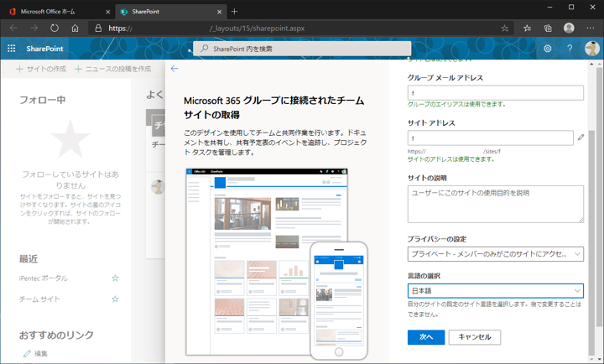Click the browser back arrow

[x=13, y=29]
